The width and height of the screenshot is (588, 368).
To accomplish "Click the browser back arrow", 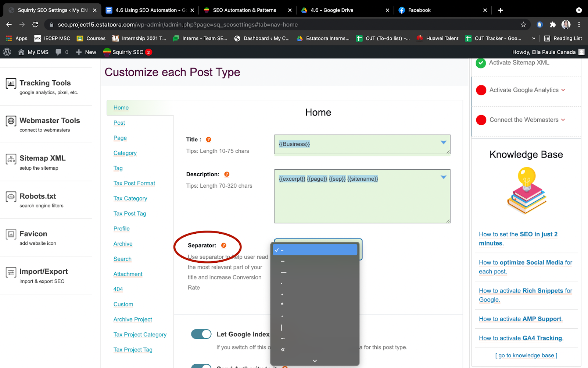I will (9, 25).
